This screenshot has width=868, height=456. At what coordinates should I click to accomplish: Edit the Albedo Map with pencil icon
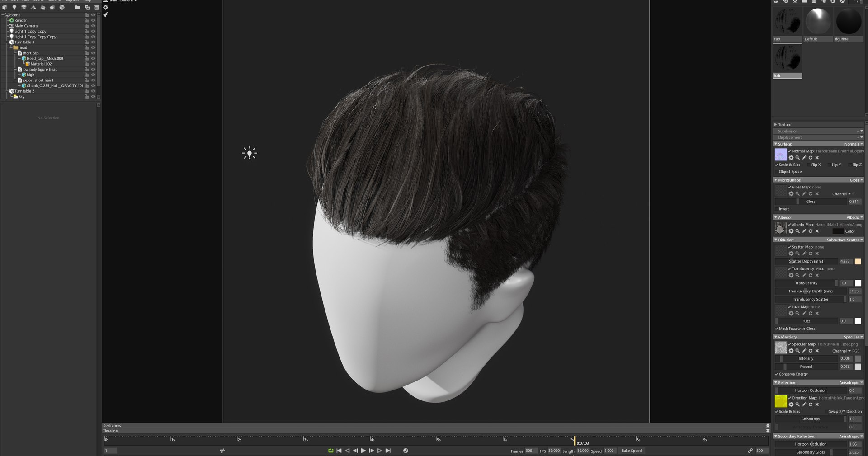click(804, 231)
